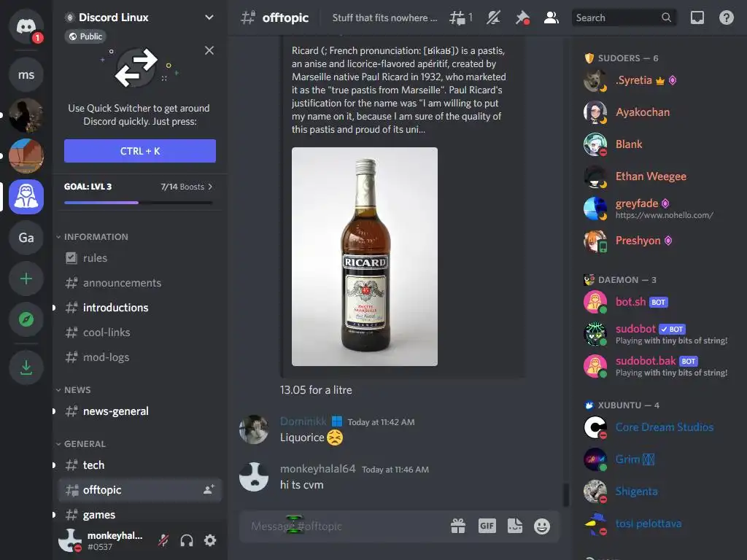Open Core Dream Studios member profile
Screen dimensions: 747x560
click(660, 427)
